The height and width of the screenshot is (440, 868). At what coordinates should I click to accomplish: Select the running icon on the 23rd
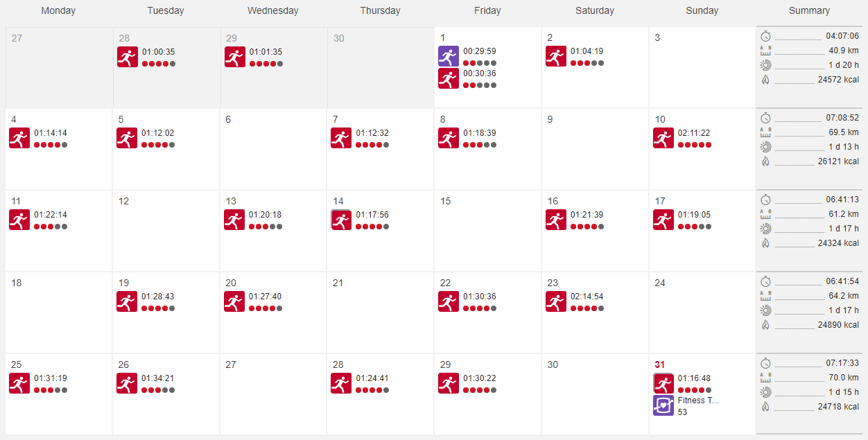click(556, 301)
